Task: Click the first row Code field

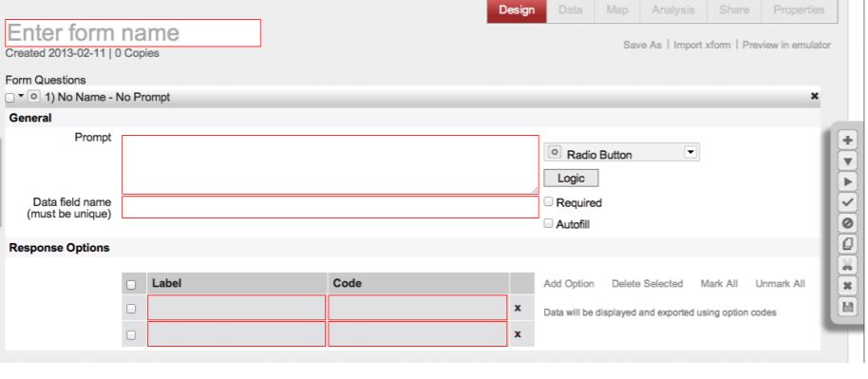Action: [x=418, y=308]
